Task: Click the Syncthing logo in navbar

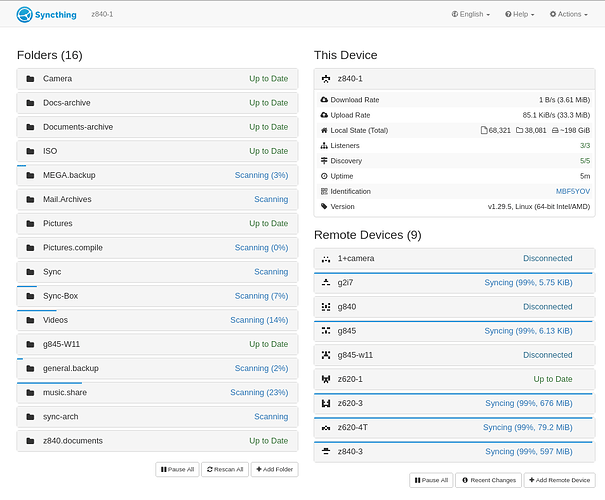Action: point(46,14)
